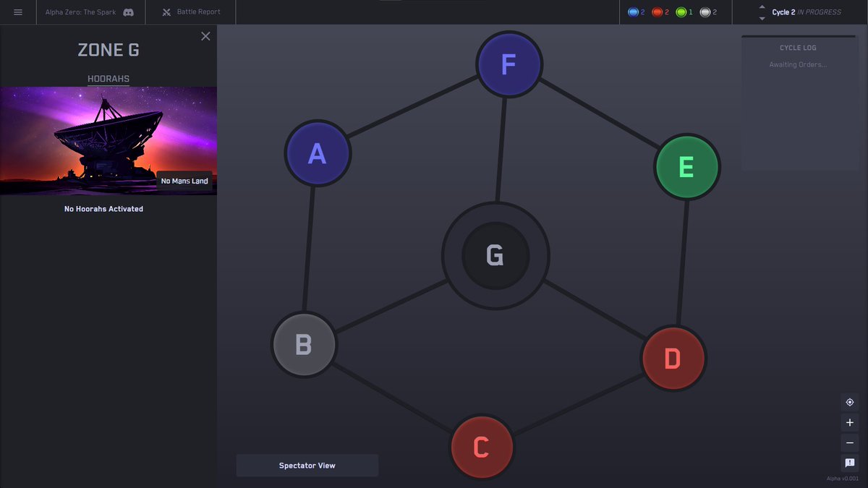Close the Zone G panel
Screen dimensions: 868x488
pos(205,36)
